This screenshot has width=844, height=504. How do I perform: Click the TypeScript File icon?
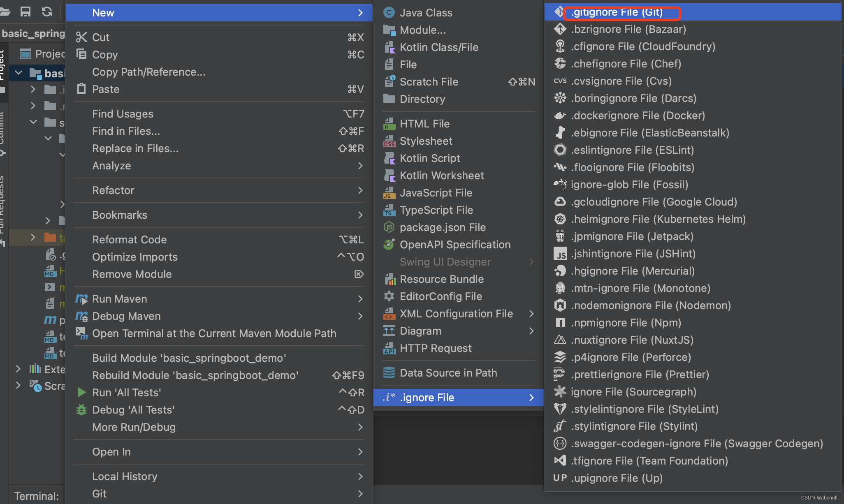[x=389, y=210]
